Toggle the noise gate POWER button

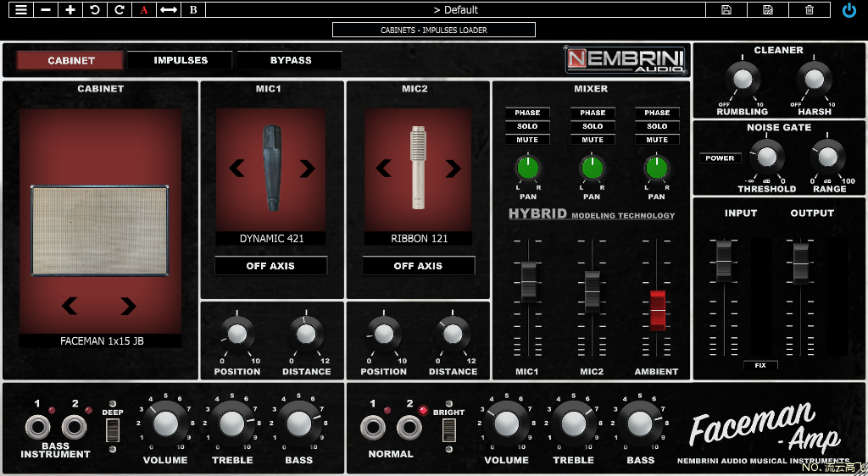720,158
